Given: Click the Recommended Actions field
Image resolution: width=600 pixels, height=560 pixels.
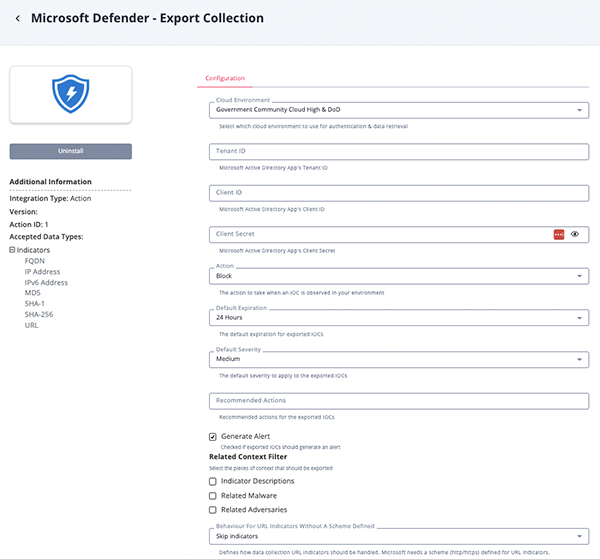Looking at the screenshot, I should (399, 401).
